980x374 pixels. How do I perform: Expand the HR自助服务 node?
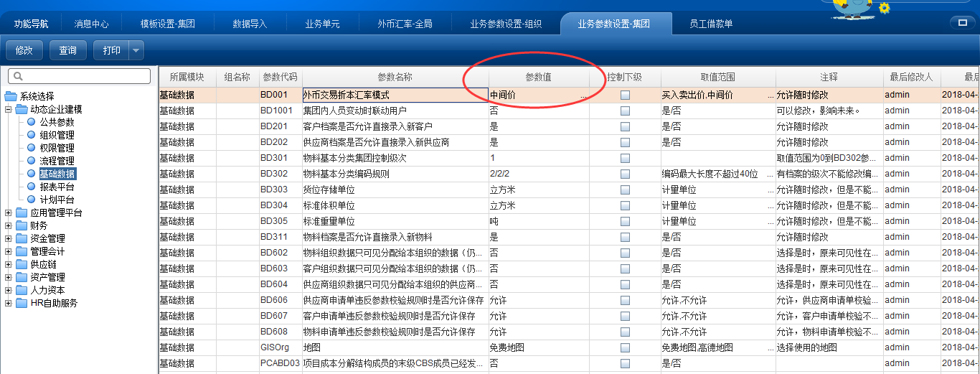[9, 303]
